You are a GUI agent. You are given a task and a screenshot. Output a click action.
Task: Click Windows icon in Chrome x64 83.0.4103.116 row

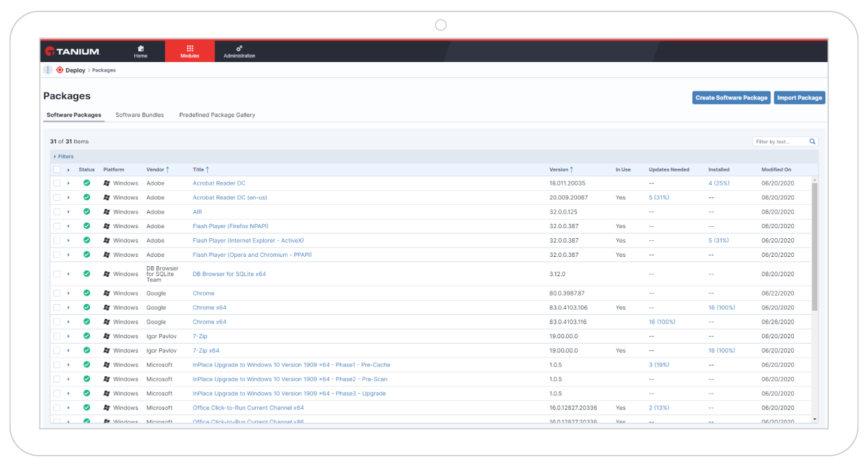[x=107, y=322]
